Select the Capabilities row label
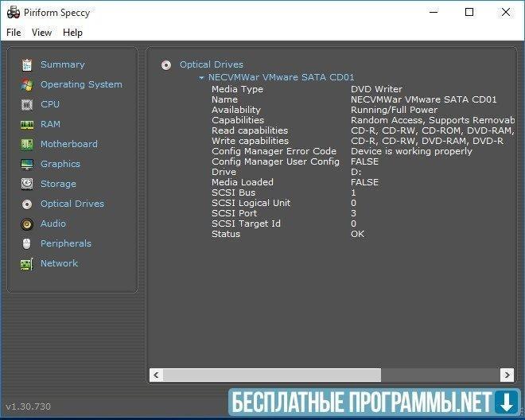Image resolution: width=525 pixels, height=420 pixels. pos(238,120)
